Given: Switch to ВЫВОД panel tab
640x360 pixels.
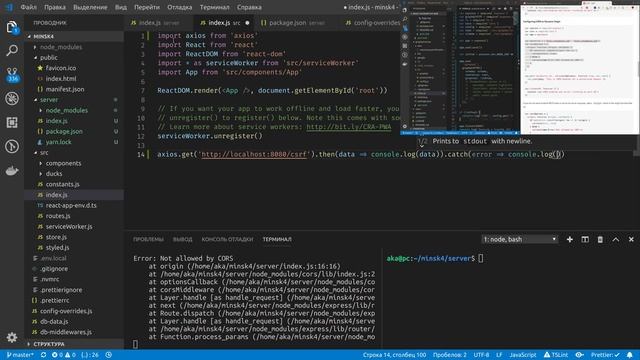Looking at the screenshot, I should pyautogui.click(x=182, y=240).
